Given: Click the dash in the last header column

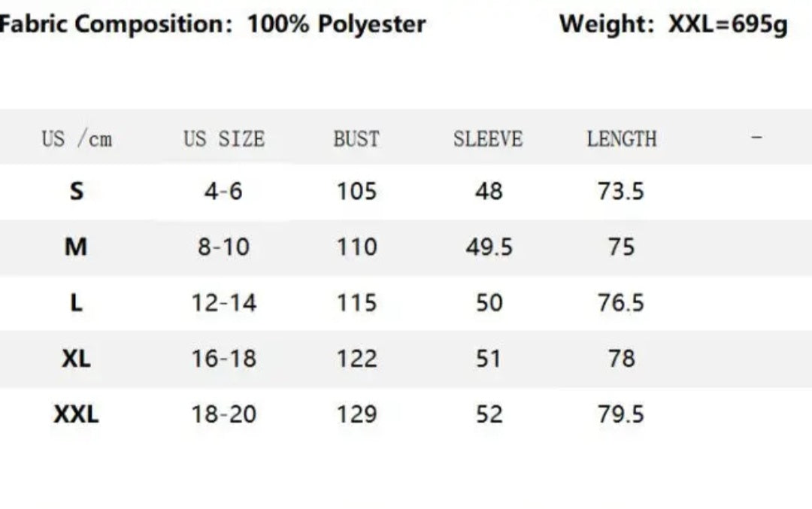Looking at the screenshot, I should (x=756, y=138).
